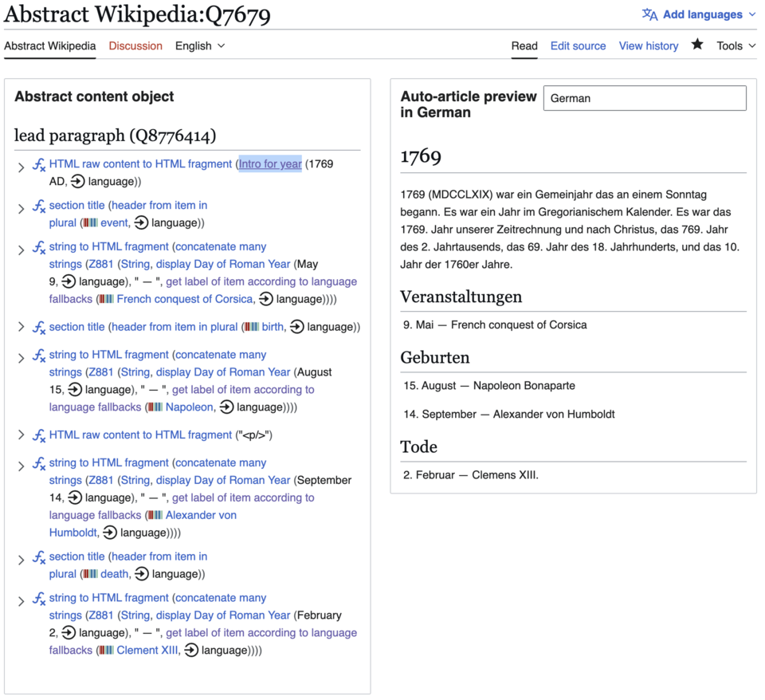Click arrow icon before 'language' after 1769 AD
The width and height of the screenshot is (765, 700).
coord(77,182)
